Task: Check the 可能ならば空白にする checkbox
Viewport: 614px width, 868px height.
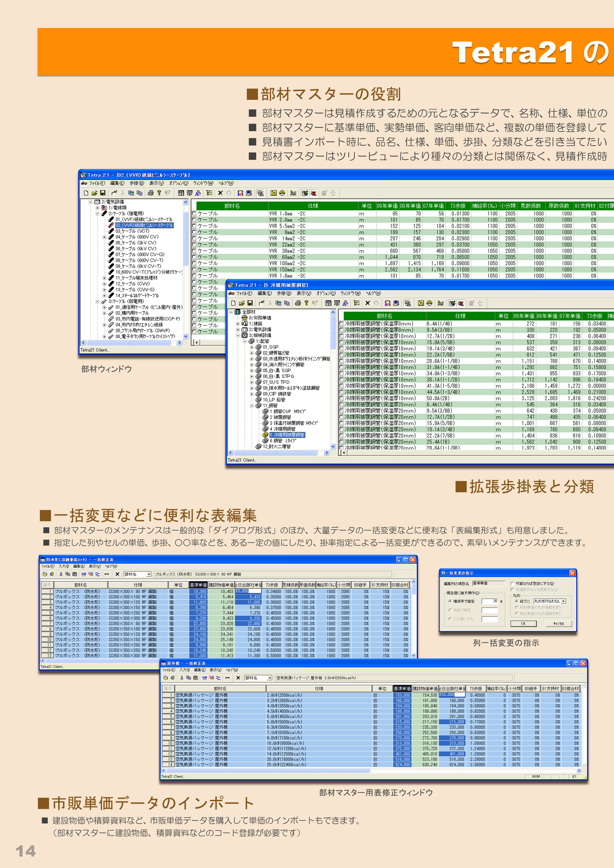Action: coord(512,583)
